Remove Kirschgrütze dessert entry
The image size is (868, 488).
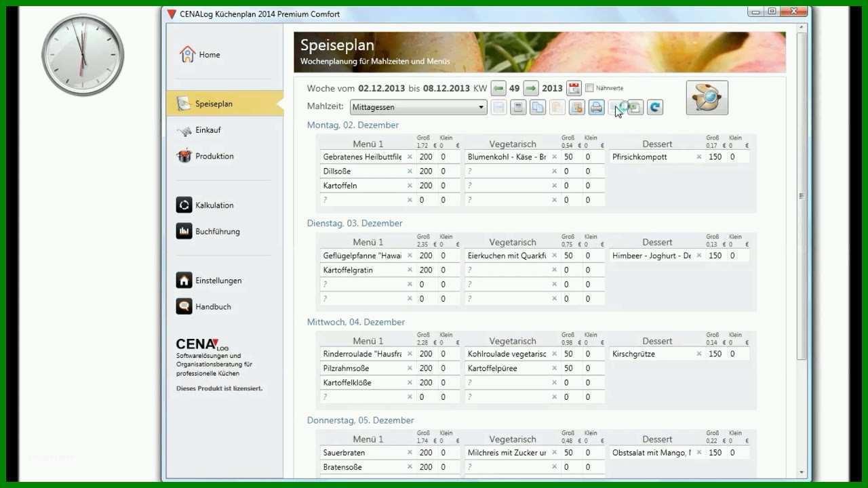coord(699,354)
